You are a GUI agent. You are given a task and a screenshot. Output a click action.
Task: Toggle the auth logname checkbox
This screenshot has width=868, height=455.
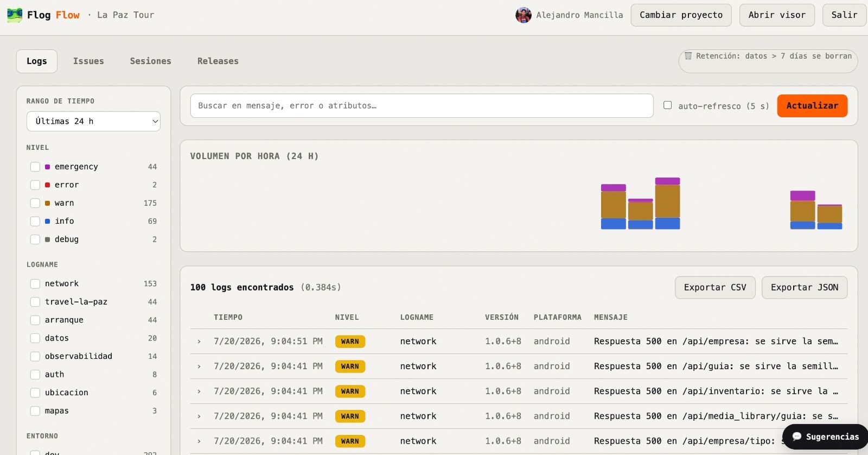pos(35,375)
